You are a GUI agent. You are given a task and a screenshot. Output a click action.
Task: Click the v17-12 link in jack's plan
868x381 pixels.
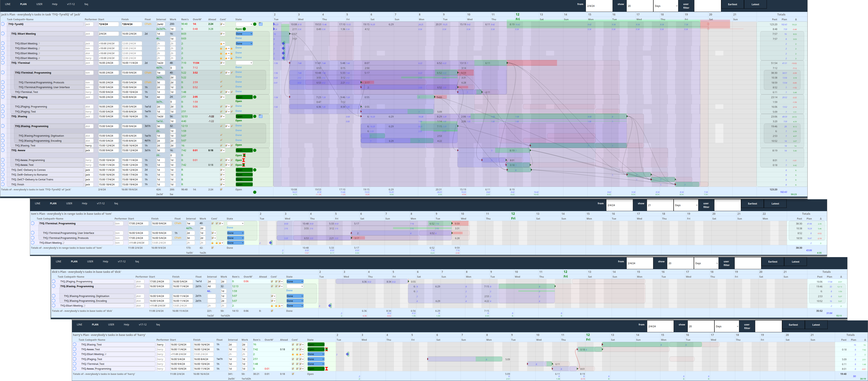click(71, 4)
